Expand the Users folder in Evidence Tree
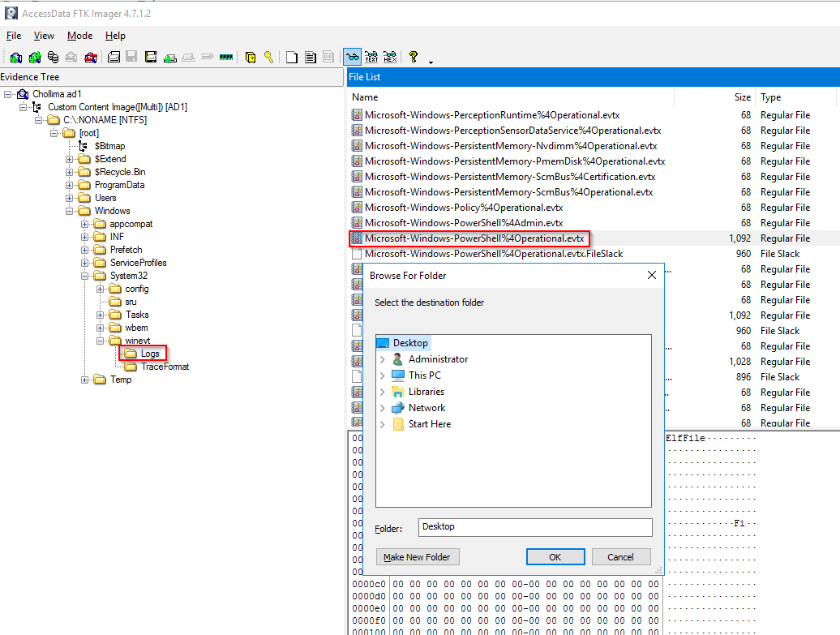Screen dimensions: 840x635 71,198
